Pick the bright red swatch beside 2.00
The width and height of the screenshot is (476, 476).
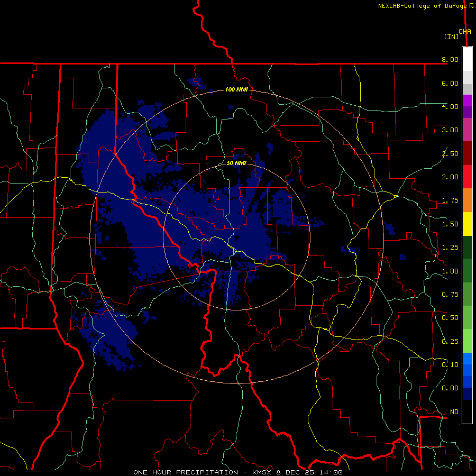tap(467, 177)
